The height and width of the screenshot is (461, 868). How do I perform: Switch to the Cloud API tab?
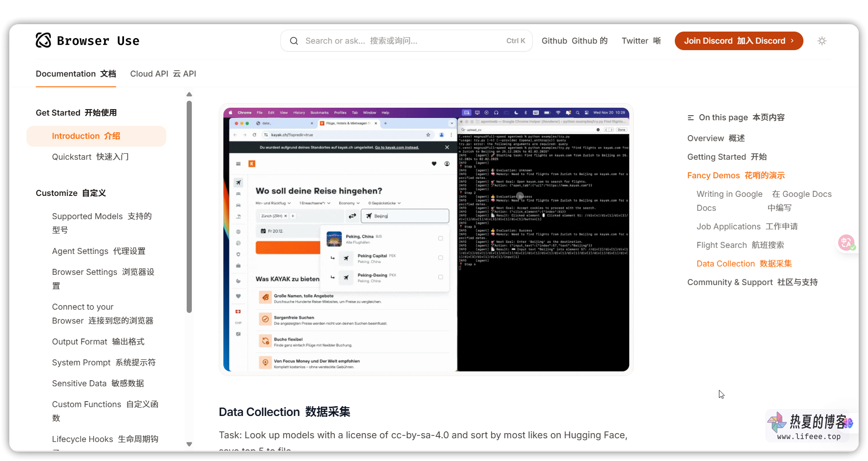163,74
